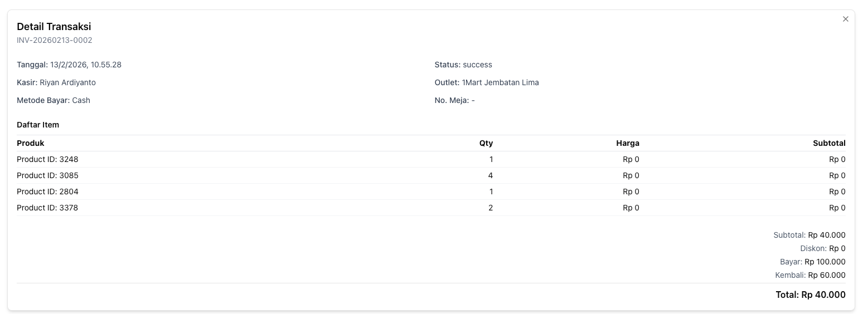Click the Metode Bayar Cash value
868x314 pixels.
81,100
